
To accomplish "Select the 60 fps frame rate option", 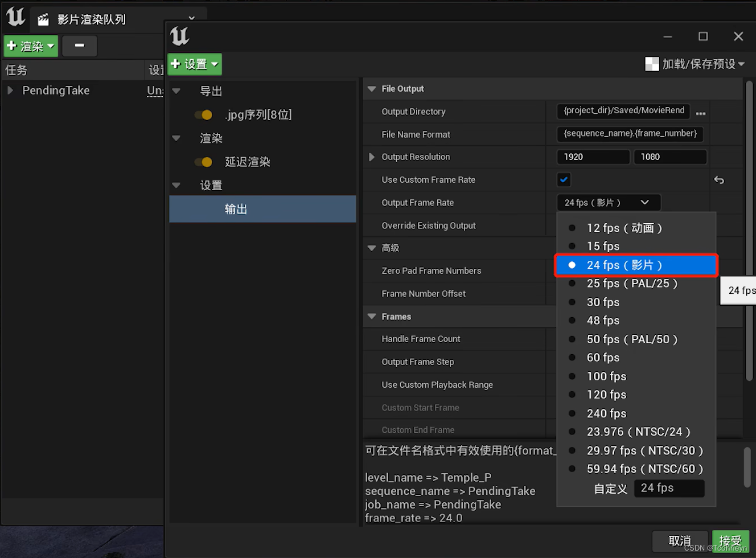I will (x=603, y=358).
